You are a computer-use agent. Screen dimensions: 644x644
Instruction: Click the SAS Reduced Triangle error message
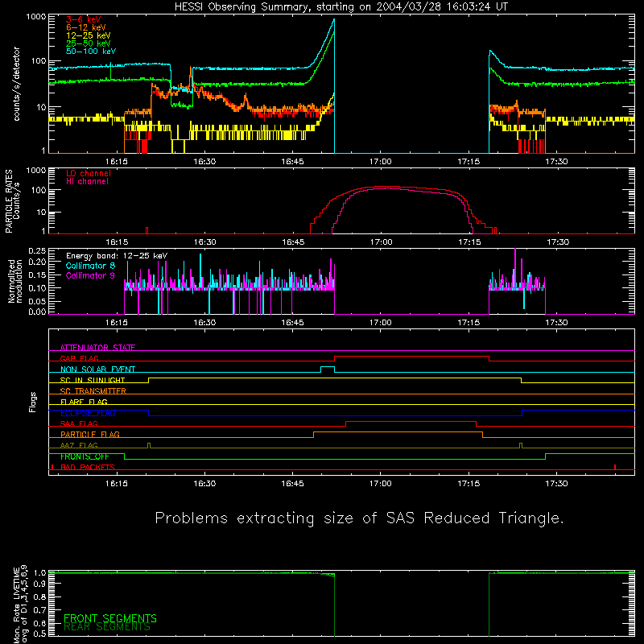point(359,518)
